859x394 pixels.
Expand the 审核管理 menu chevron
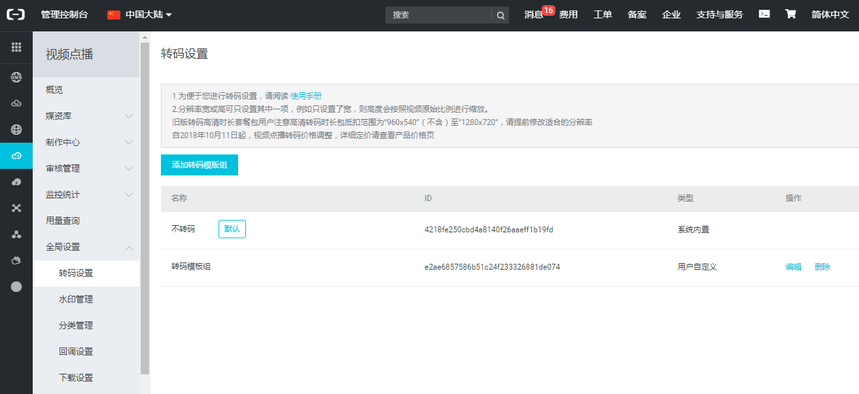point(129,169)
